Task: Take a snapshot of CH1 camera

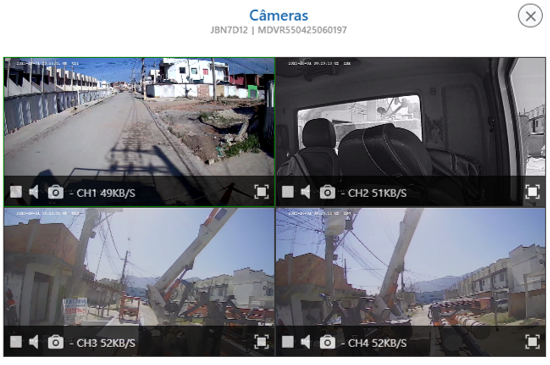Action: point(55,192)
